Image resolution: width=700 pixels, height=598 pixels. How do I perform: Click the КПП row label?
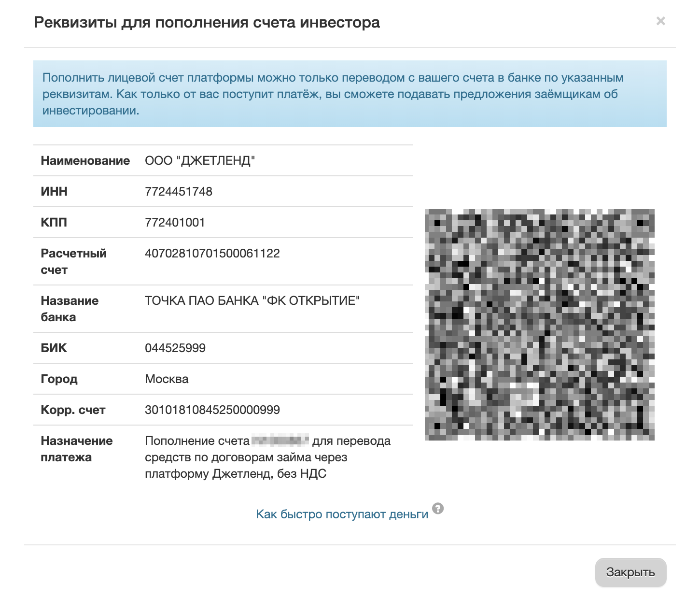point(54,222)
